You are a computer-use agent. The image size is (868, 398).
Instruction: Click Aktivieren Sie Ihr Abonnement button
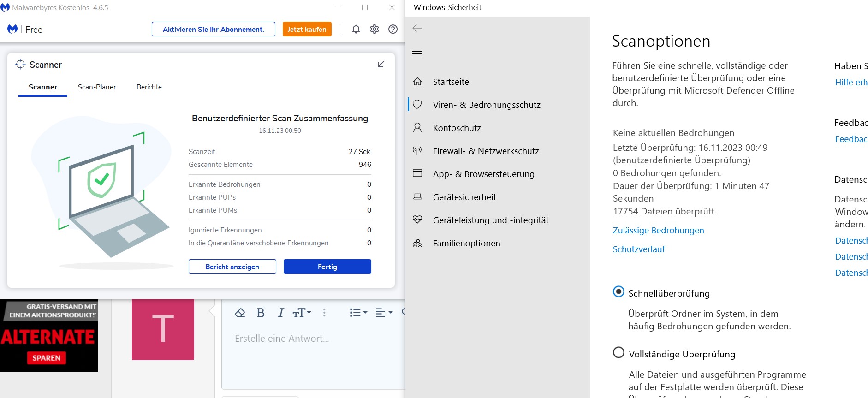214,29
